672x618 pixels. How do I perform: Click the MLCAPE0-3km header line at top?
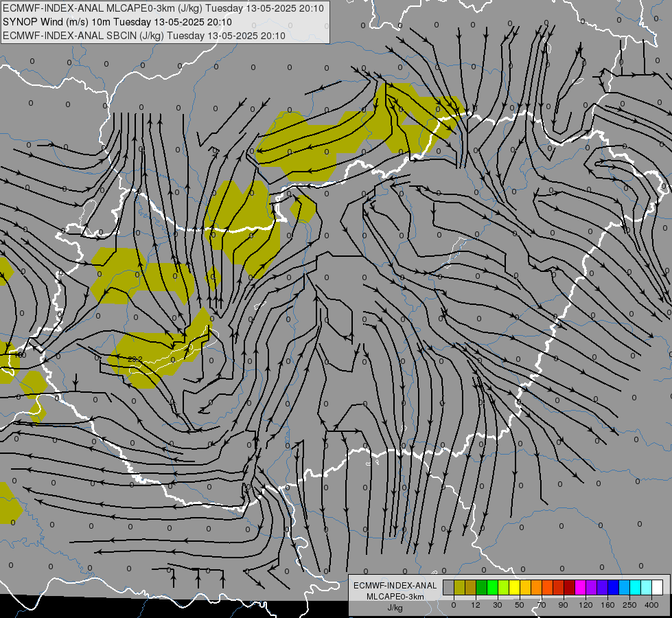[x=164, y=8]
